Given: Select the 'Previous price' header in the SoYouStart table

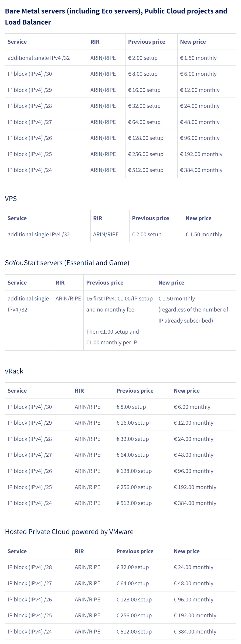Looking at the screenshot, I should [x=105, y=283].
